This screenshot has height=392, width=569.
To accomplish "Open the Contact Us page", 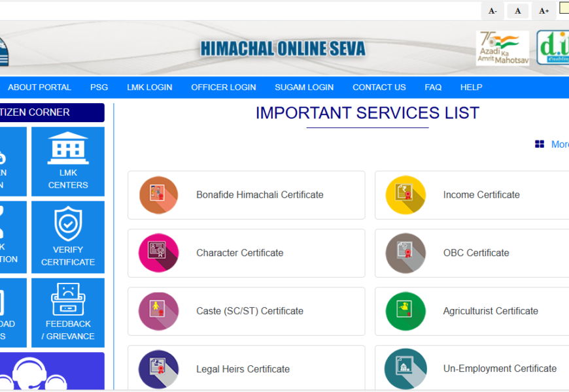I will [x=379, y=87].
